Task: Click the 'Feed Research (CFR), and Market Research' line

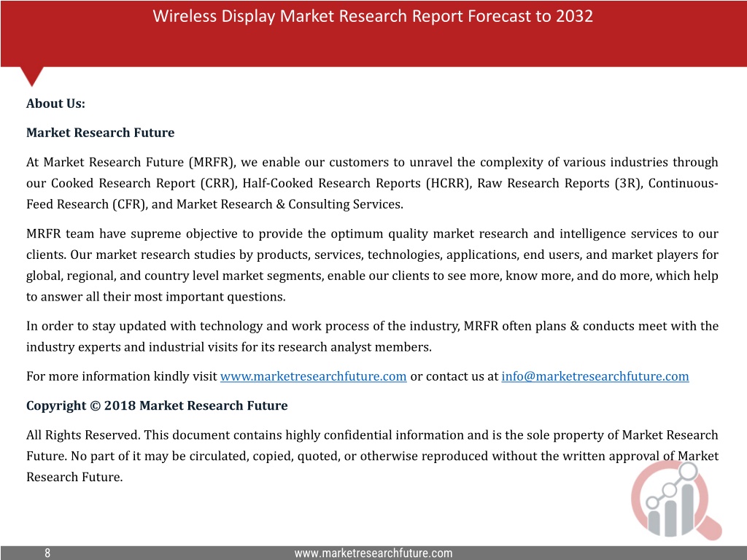Action: [215, 204]
